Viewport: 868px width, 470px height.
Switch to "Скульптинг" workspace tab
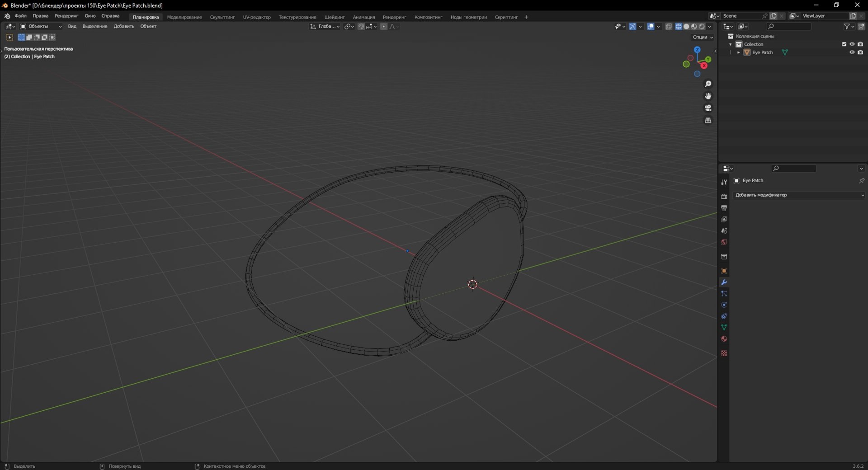(x=222, y=17)
